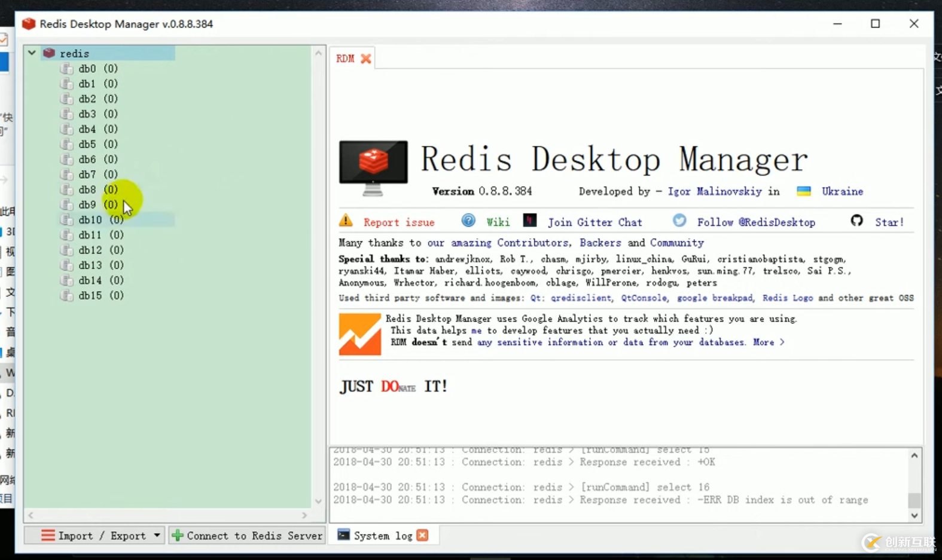Click the Redis Desktop Manager monitor logo
Viewport: 942px width, 560px height.
pyautogui.click(x=373, y=168)
